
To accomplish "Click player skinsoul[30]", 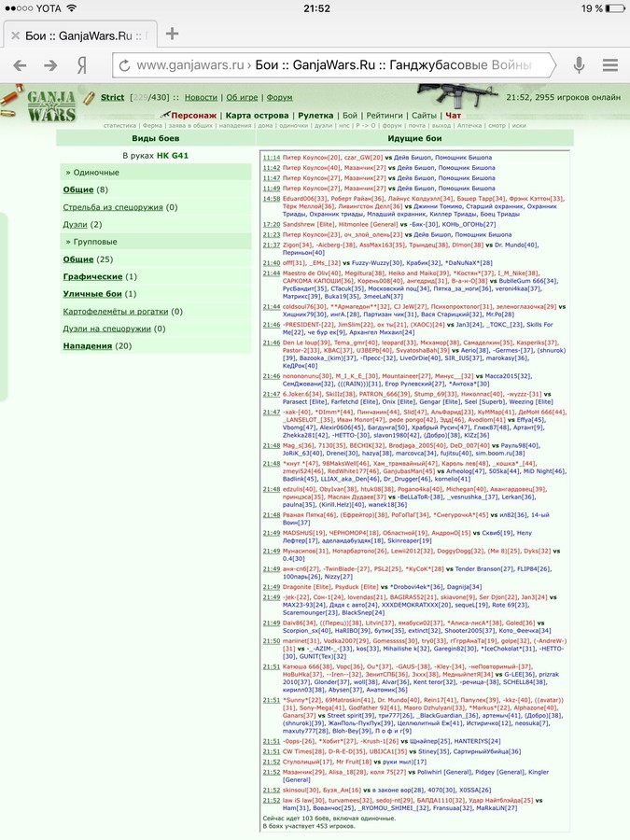I will tap(300, 791).
